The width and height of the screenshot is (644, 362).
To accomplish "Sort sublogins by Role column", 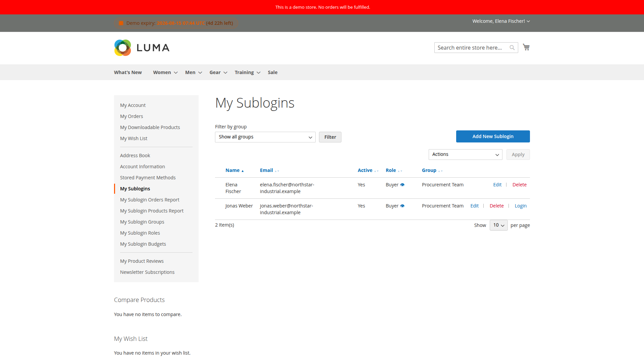I will 394,170.
